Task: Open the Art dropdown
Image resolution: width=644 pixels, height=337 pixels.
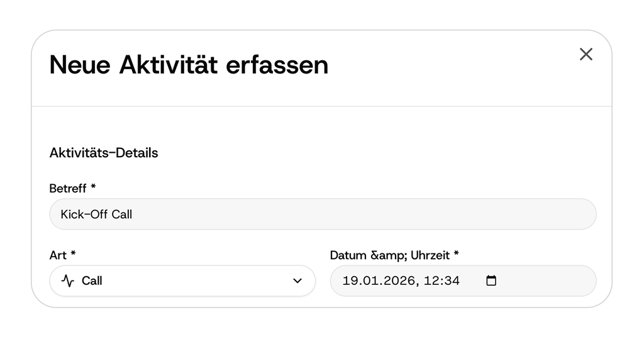Action: [182, 281]
